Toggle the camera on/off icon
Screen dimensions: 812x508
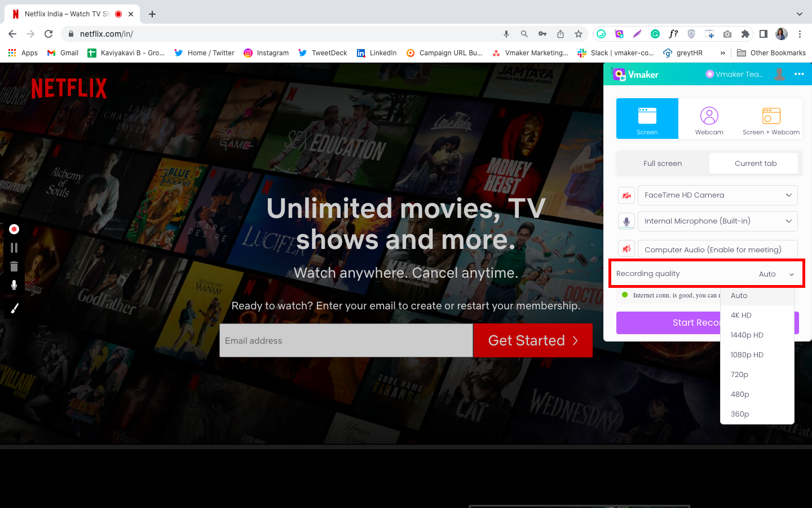coord(626,195)
